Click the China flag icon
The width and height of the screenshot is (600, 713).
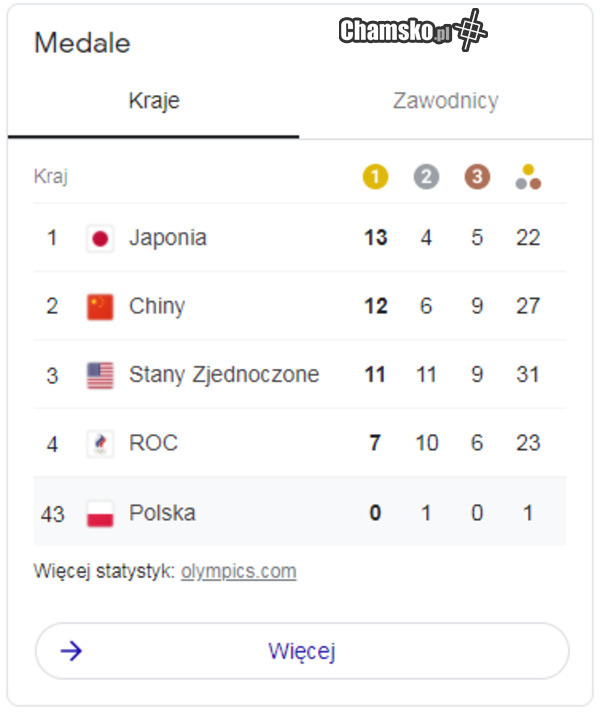click(x=100, y=306)
